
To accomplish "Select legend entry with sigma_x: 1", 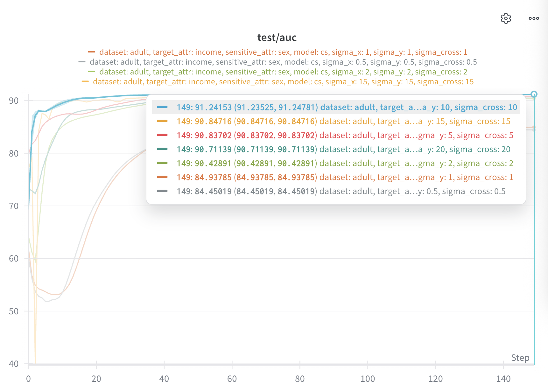I will pyautogui.click(x=283, y=52).
